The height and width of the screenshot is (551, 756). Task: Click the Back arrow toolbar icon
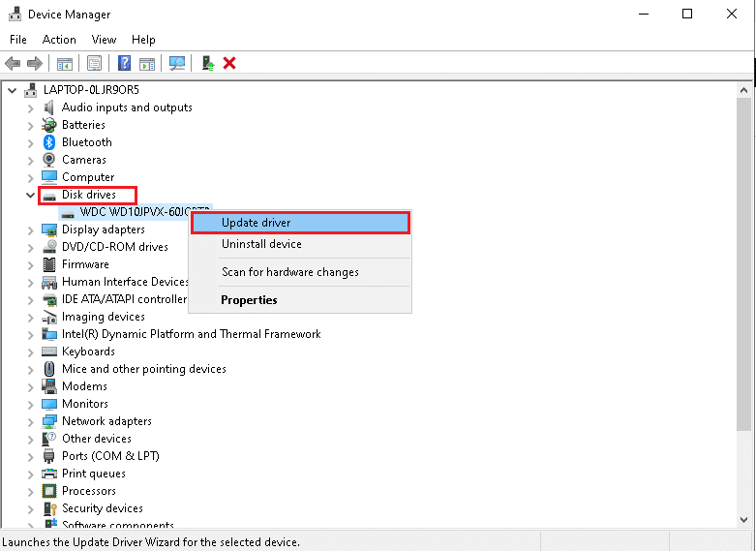point(13,64)
